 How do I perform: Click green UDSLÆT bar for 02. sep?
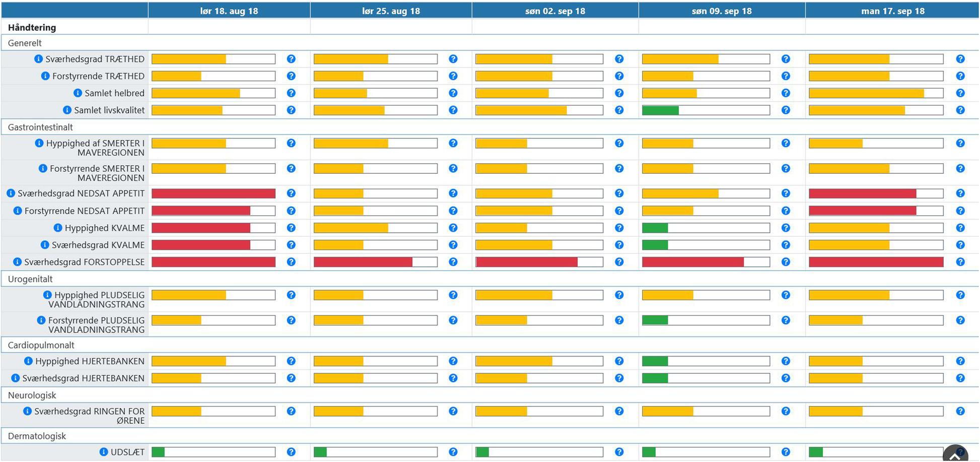(482, 452)
